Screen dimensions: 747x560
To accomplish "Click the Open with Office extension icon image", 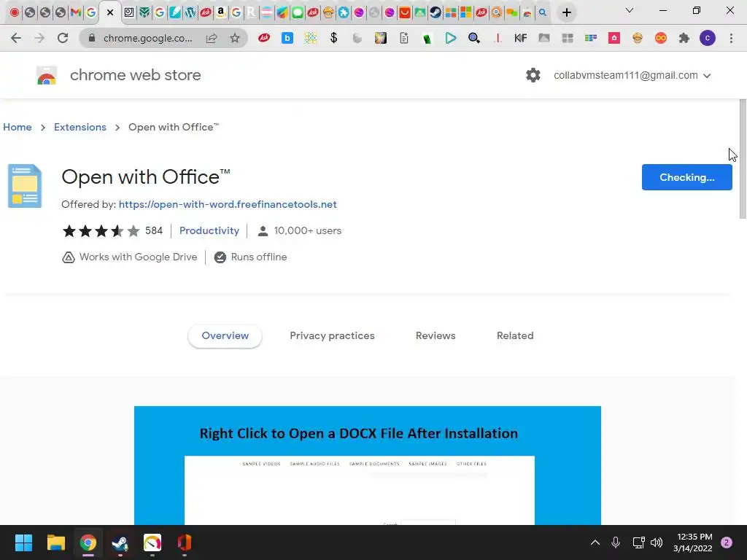I will coord(25,186).
